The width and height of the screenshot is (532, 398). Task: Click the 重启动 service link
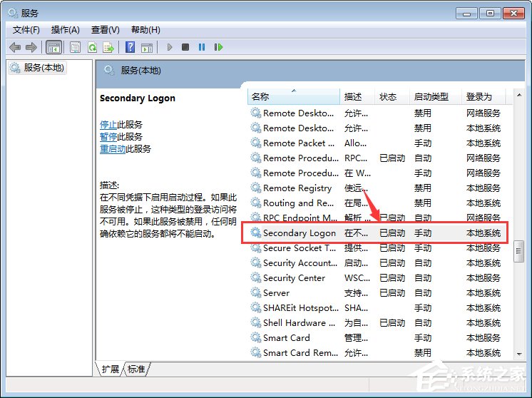113,149
